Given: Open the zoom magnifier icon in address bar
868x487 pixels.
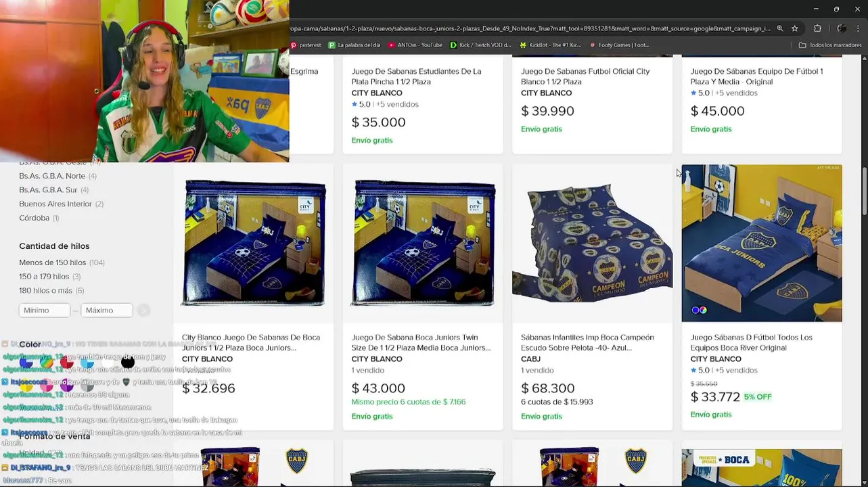Looking at the screenshot, I should 780,28.
